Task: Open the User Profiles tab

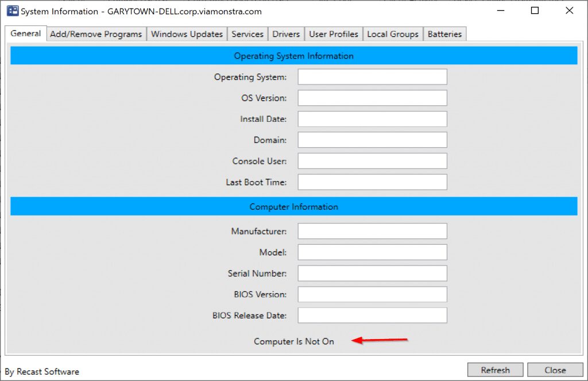Action: pos(333,34)
